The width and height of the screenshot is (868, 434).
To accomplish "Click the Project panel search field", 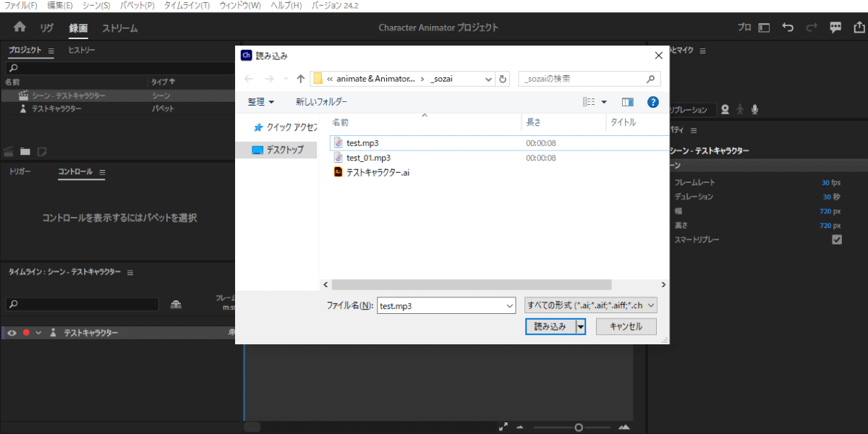I will pyautogui.click(x=119, y=67).
